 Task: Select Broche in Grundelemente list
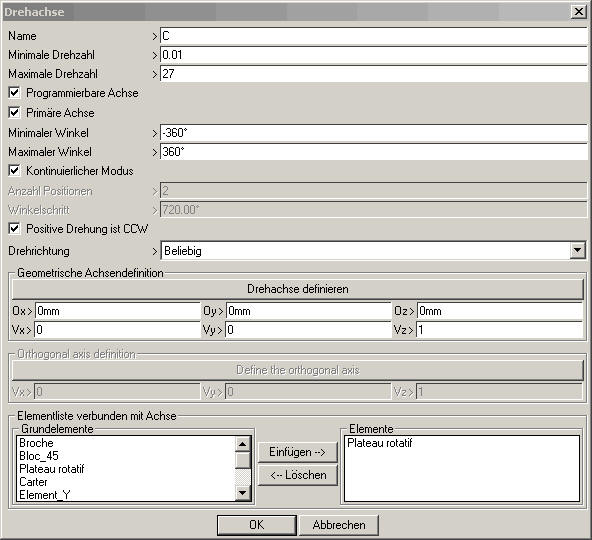tap(36, 443)
